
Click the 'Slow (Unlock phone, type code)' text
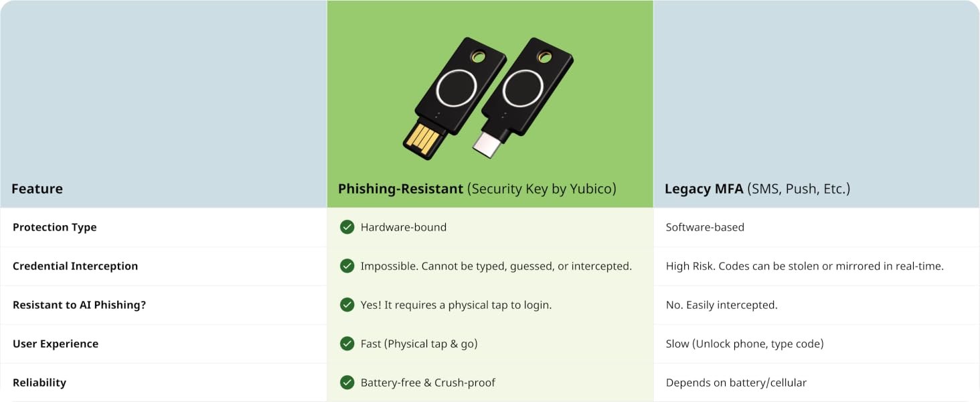(744, 344)
